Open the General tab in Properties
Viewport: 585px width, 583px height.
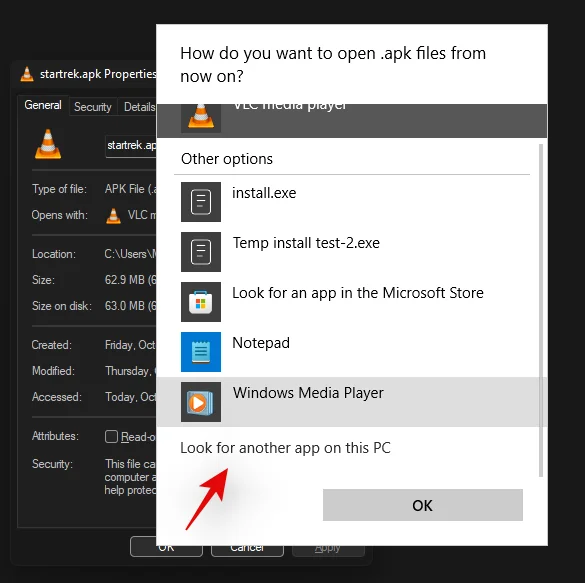(43, 105)
